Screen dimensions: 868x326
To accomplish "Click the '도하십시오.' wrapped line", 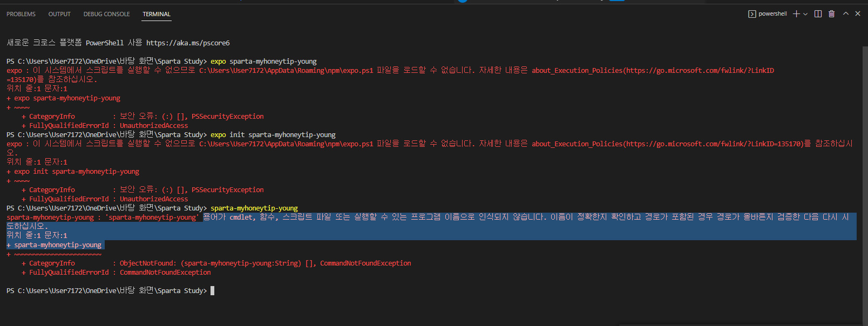I will tap(27, 226).
